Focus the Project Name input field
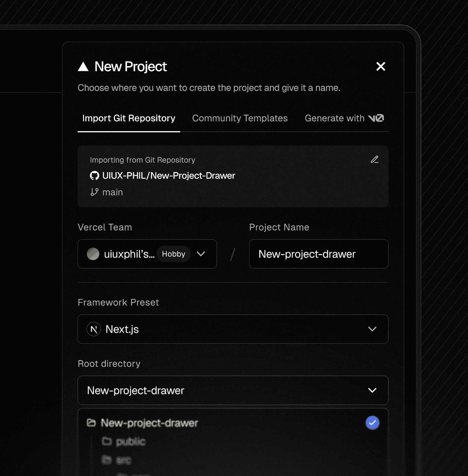The height and width of the screenshot is (476, 468). coord(319,254)
